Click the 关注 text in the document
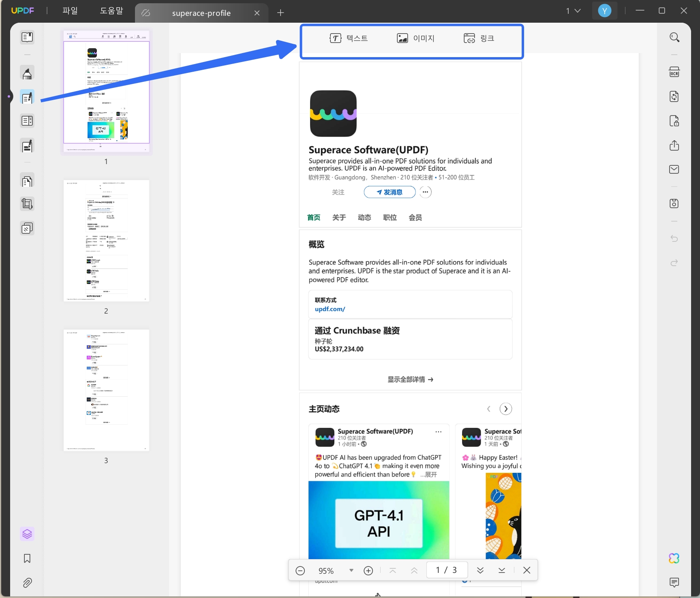The height and width of the screenshot is (598, 700). (x=338, y=192)
